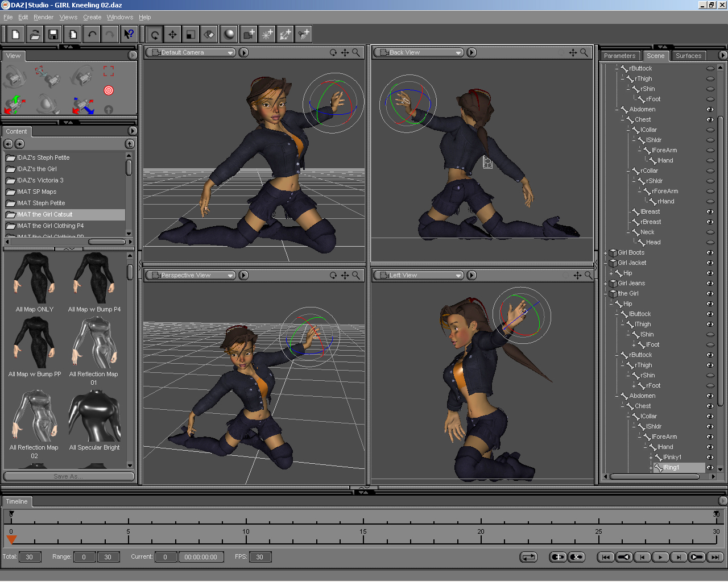The height and width of the screenshot is (582, 728).
Task: Expand the Girl Jeans tree node
Action: (606, 284)
